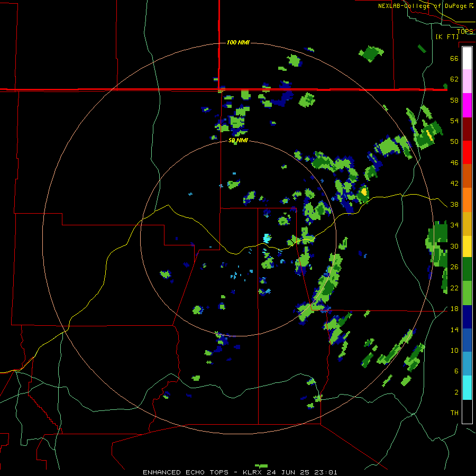The width and height of the screenshot is (476, 476).
Task: Select the 42 legend value
Action: pos(454,184)
